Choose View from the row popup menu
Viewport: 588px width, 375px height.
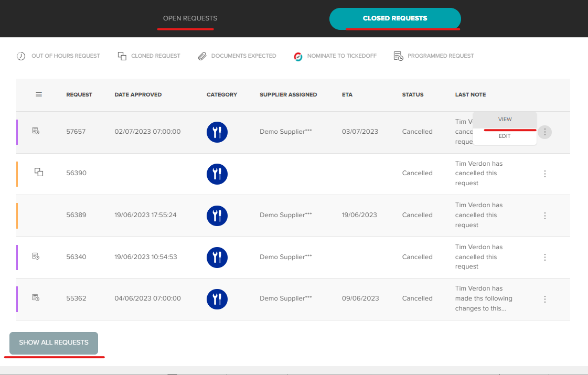[505, 119]
